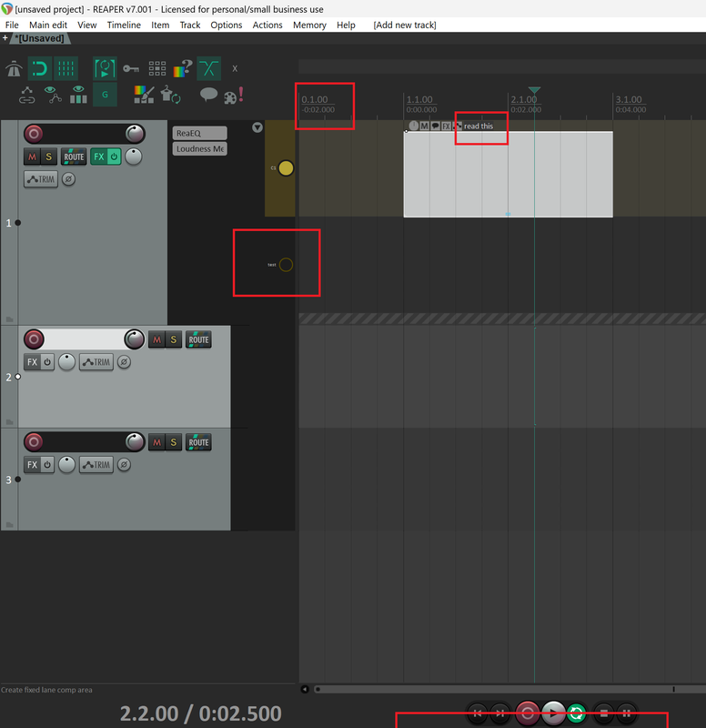Click track 1 pan knob
Screen dimensions: 706x728
click(133, 157)
